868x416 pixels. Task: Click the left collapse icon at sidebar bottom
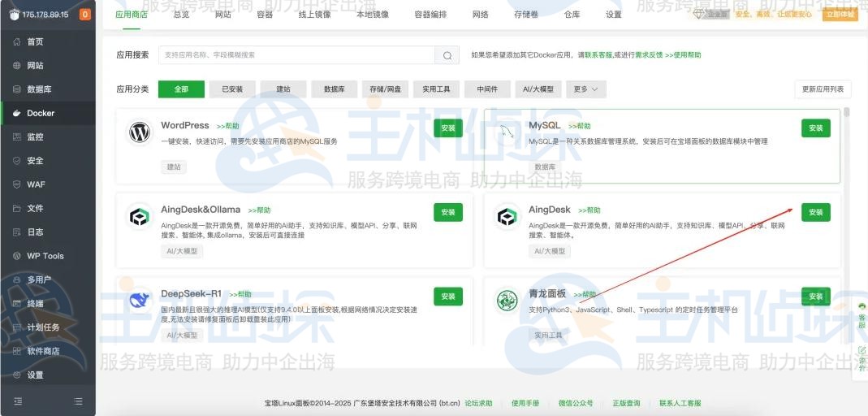coord(18,401)
